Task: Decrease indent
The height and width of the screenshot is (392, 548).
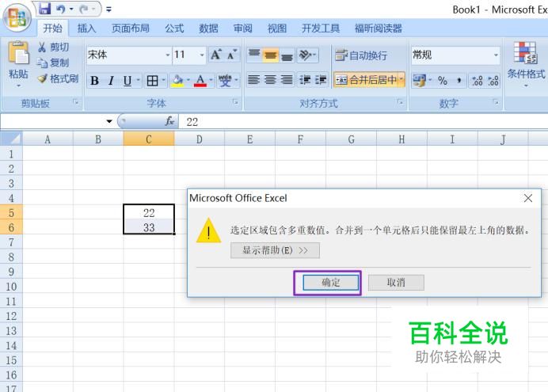Action: coord(305,80)
